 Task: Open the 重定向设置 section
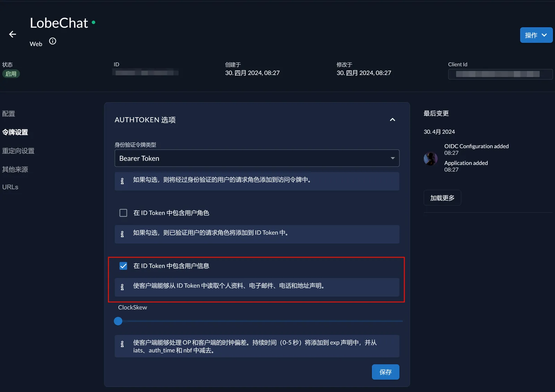coord(18,151)
